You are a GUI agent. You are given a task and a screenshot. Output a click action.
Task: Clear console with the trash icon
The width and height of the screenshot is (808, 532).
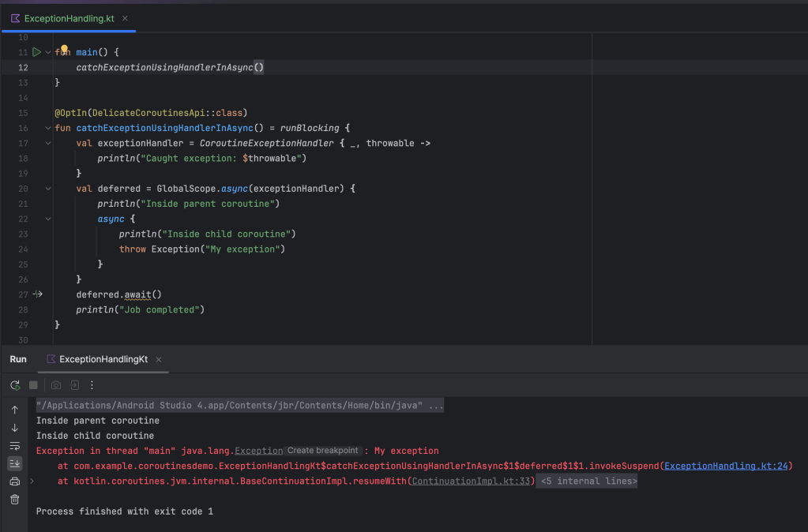click(x=15, y=500)
